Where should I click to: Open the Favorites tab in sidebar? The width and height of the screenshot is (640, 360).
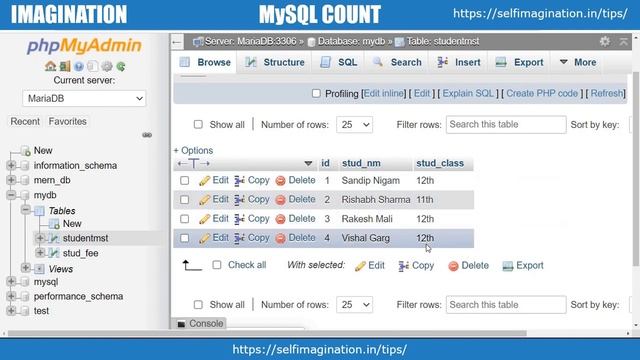tap(67, 122)
